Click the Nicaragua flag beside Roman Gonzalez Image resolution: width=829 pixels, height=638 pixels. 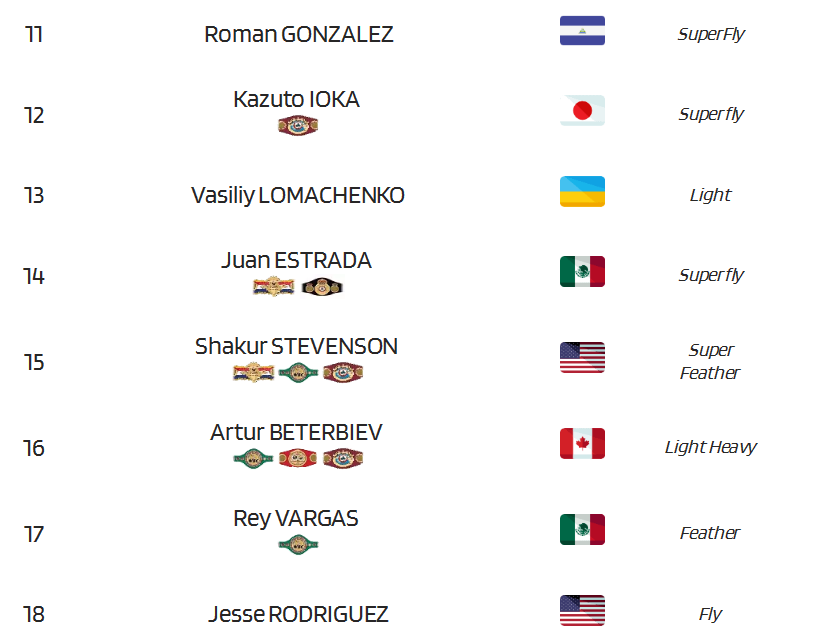[582, 31]
